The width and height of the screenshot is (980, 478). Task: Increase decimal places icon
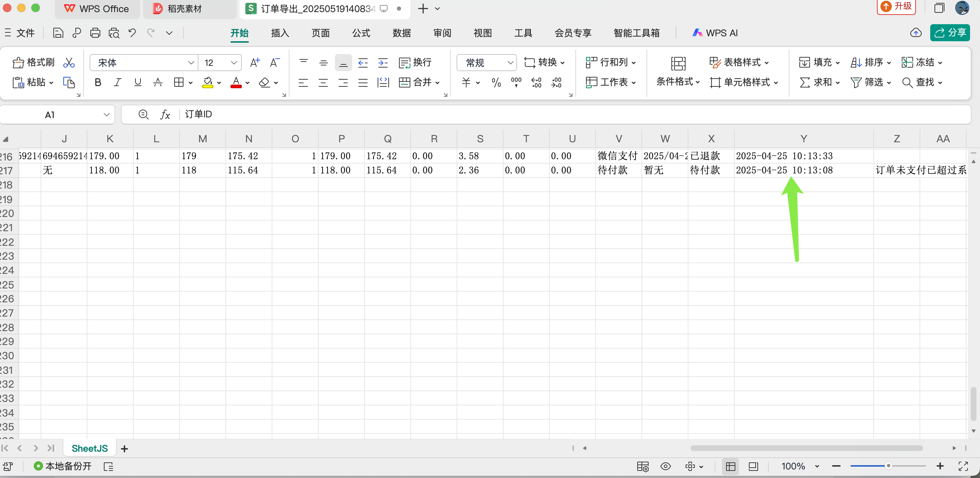pos(537,82)
